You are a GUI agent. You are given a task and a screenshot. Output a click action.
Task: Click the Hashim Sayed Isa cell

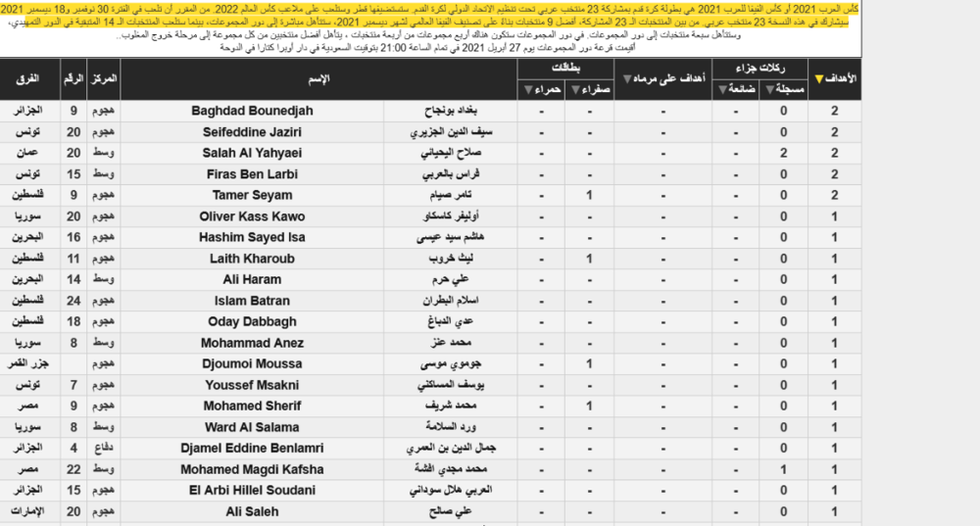[x=252, y=237]
